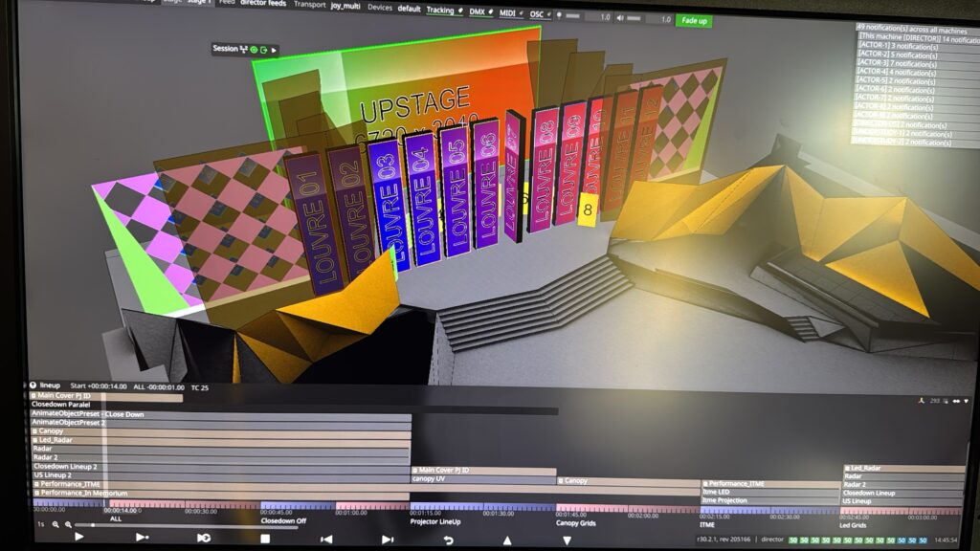Click the up triangle track button
Image resolution: width=980 pixels, height=551 pixels.
click(507, 540)
